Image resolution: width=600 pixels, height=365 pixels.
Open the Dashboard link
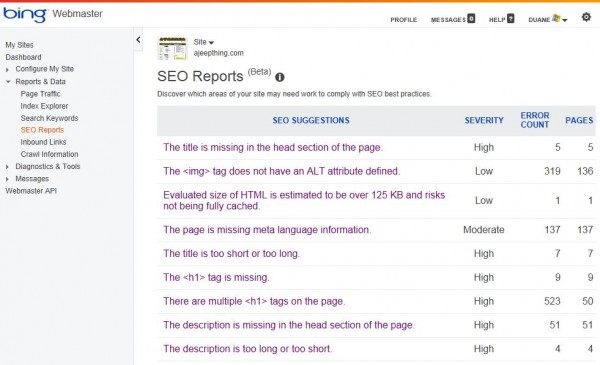click(x=23, y=57)
